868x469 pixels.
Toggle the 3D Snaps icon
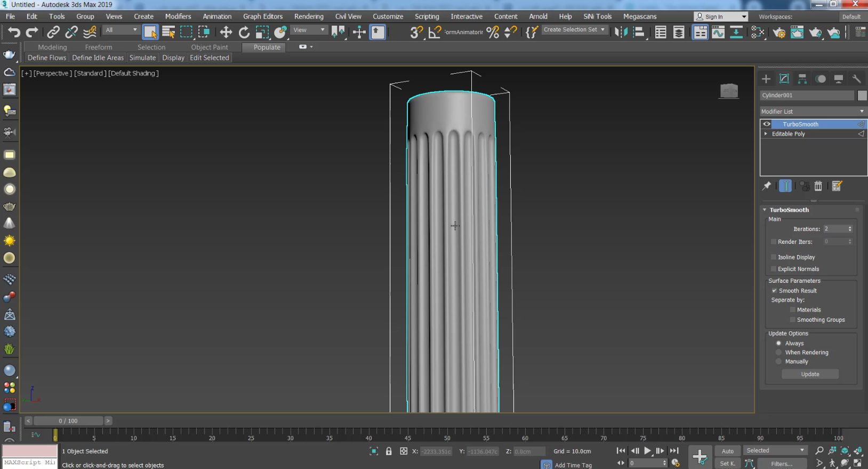click(416, 33)
